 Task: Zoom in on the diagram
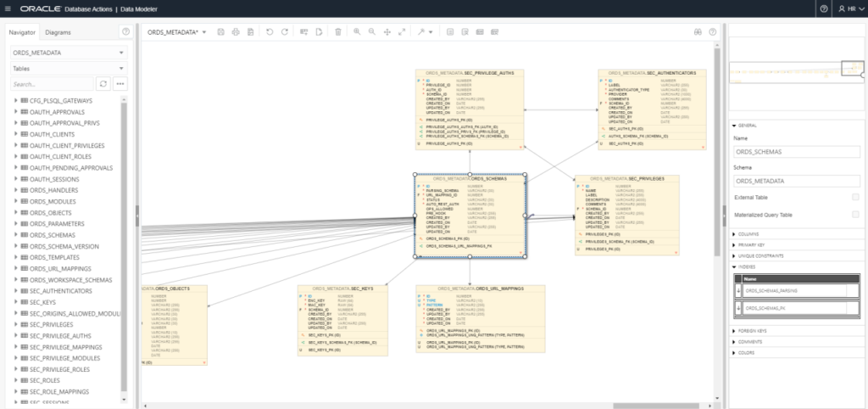357,32
